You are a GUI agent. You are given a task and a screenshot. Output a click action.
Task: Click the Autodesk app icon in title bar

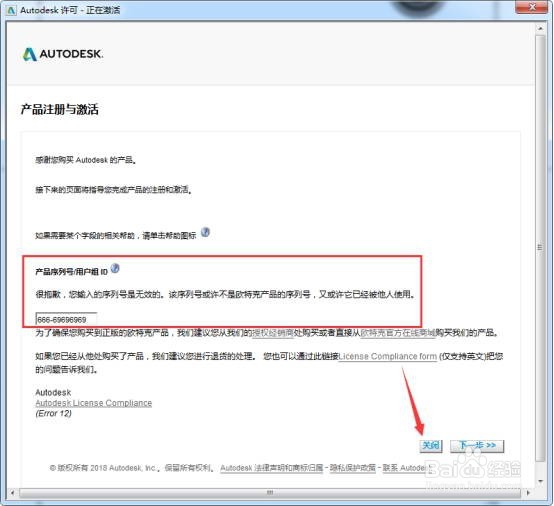11,10
